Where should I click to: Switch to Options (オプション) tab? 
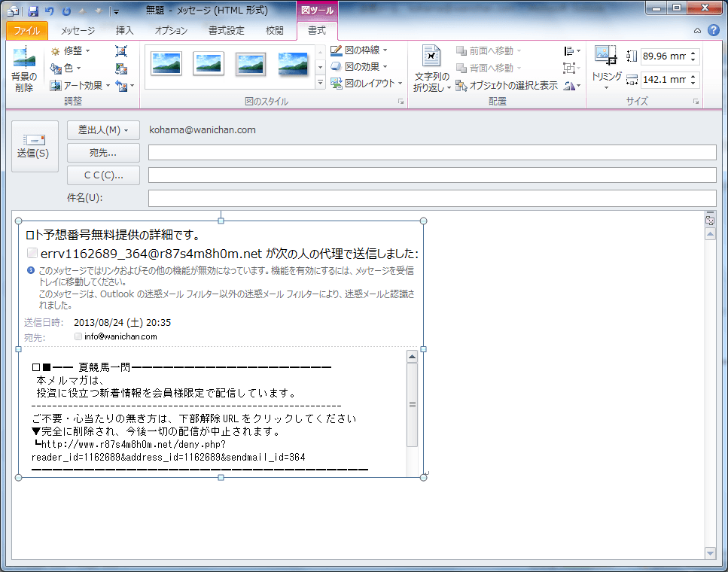click(171, 31)
